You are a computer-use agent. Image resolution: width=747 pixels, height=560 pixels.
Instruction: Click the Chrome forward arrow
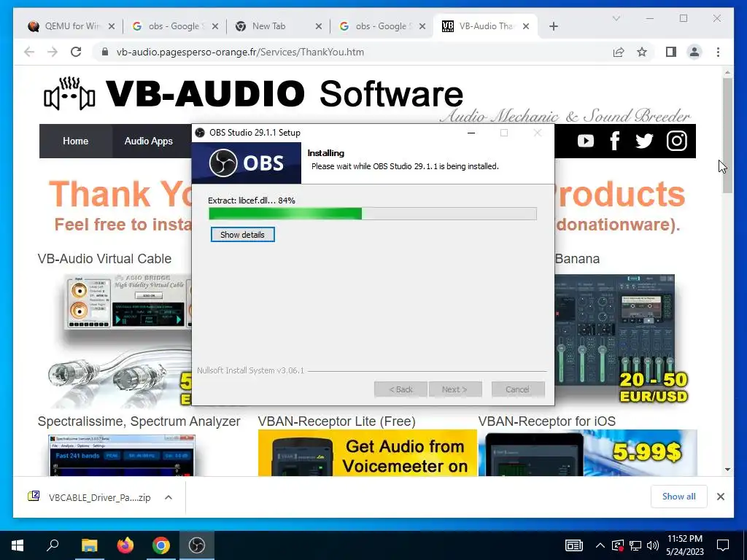(53, 52)
